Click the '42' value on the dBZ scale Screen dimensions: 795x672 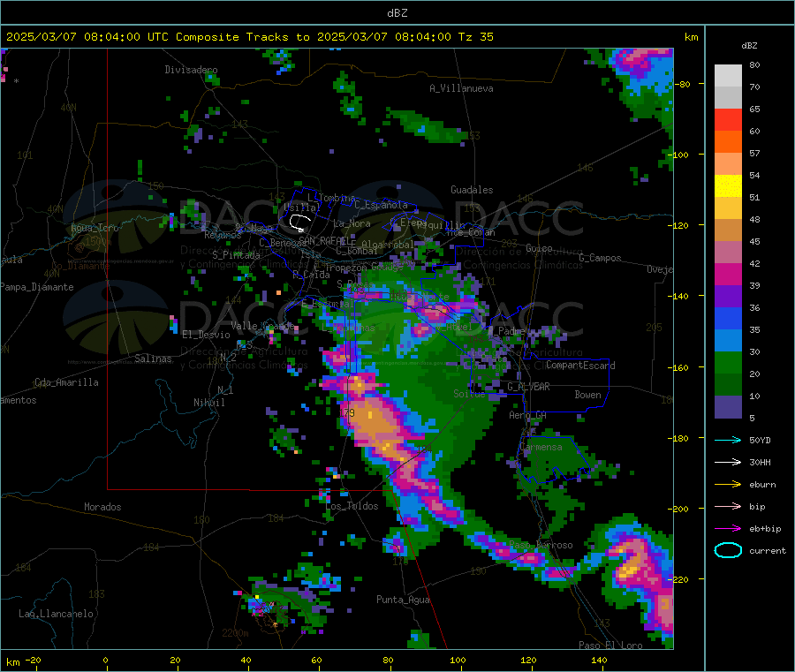click(x=754, y=263)
